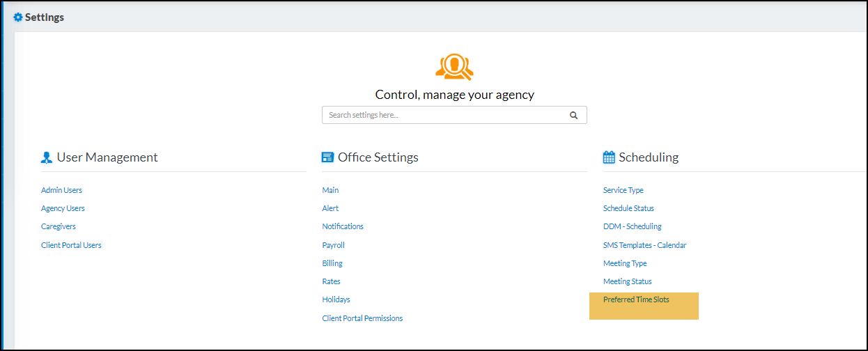Open SMS Templates - Calendar
Viewport: 868px width, 351px height.
[x=644, y=245]
